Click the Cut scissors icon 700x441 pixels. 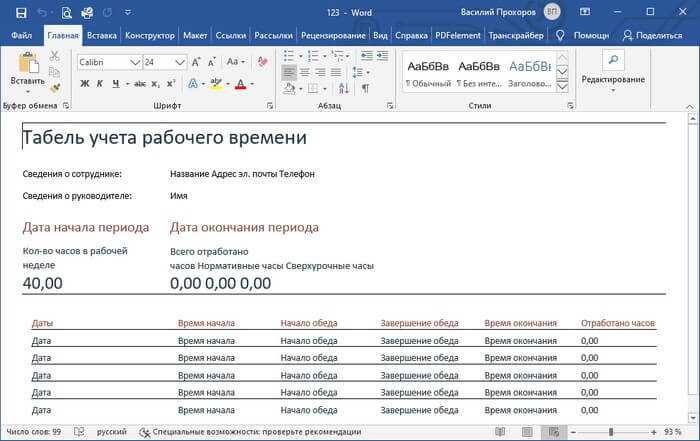coord(54,56)
